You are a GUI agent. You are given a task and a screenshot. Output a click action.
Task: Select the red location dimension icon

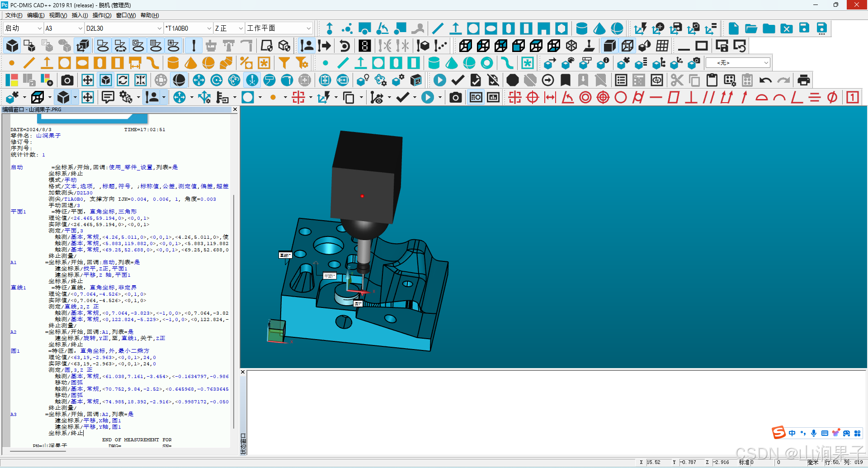(x=515, y=97)
